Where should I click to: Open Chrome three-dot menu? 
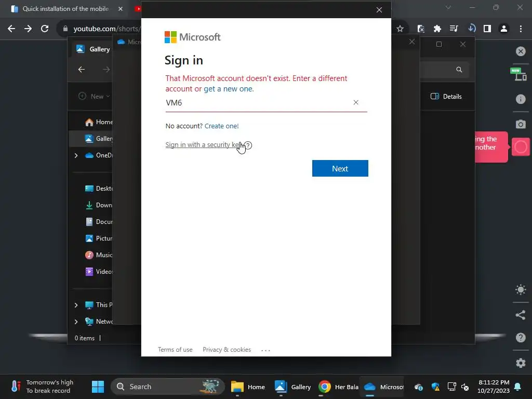pos(521,29)
